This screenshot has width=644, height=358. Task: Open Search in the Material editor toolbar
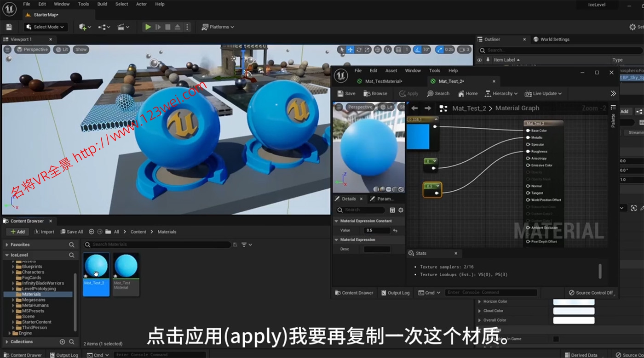click(438, 93)
